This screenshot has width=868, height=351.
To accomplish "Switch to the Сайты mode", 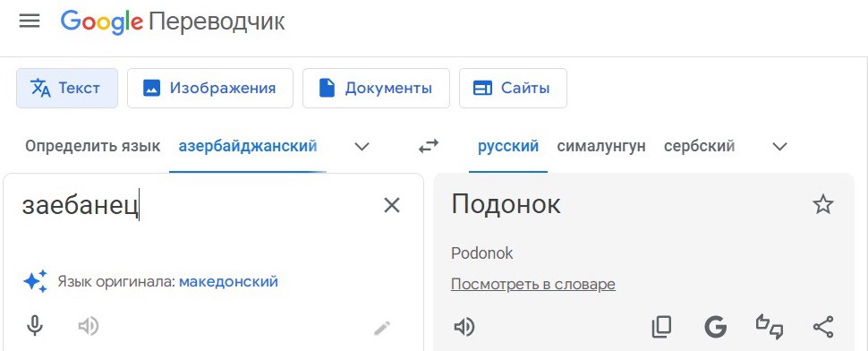I will pyautogui.click(x=513, y=88).
